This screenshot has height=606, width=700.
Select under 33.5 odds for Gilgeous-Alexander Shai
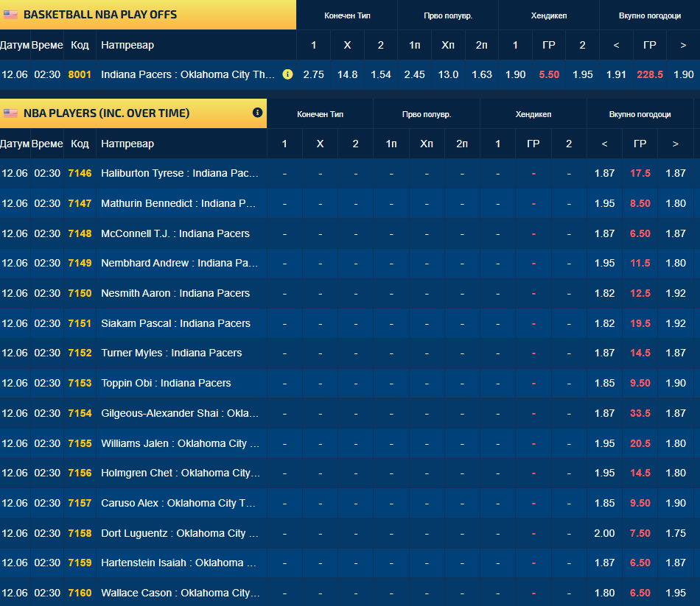click(604, 413)
